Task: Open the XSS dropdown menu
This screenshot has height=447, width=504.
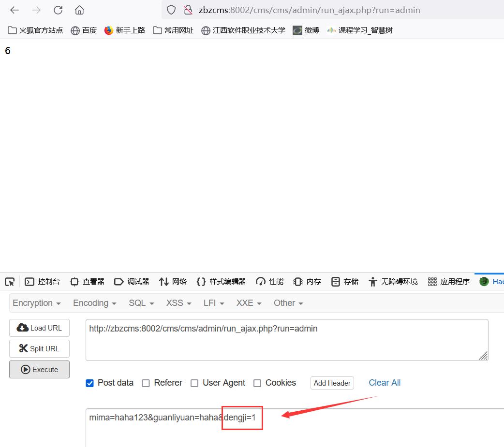Action: click(178, 303)
